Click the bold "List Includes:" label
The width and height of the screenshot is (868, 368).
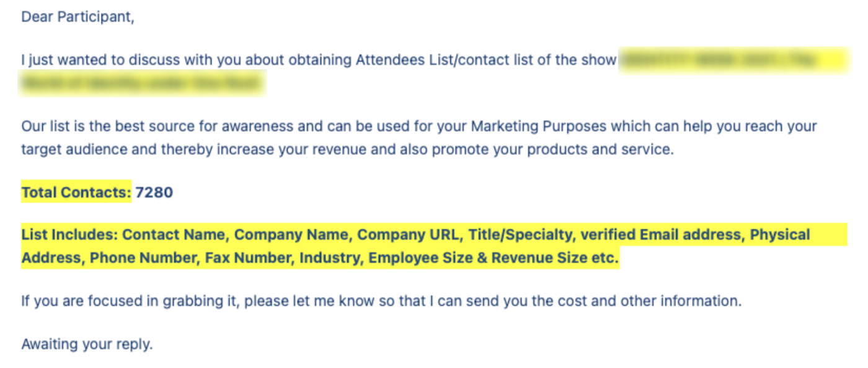pyautogui.click(x=69, y=235)
